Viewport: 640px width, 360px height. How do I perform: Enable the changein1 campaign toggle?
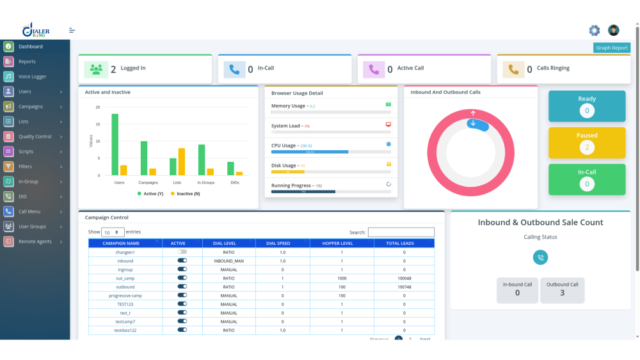click(x=182, y=252)
